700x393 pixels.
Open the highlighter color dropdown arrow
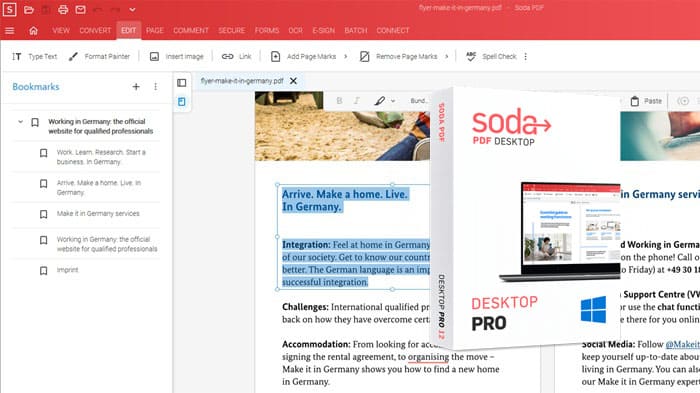pos(393,101)
